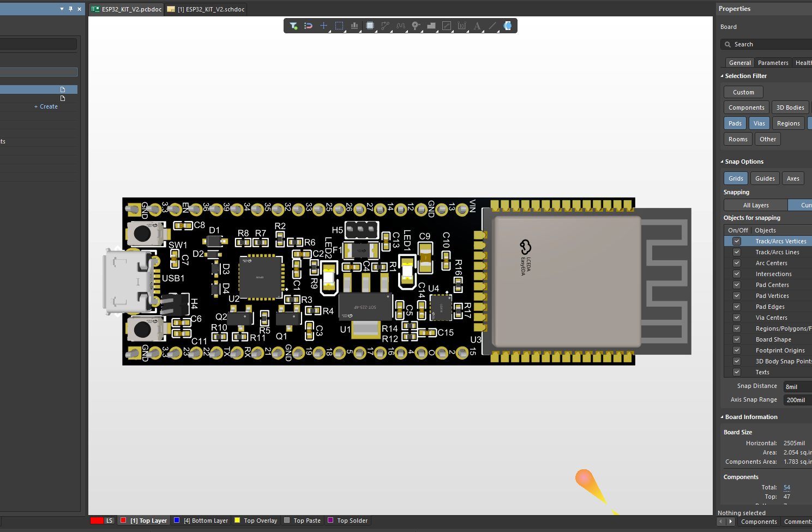Click the red LS layer set swatch
The width and height of the screenshot is (812, 532).
click(97, 521)
